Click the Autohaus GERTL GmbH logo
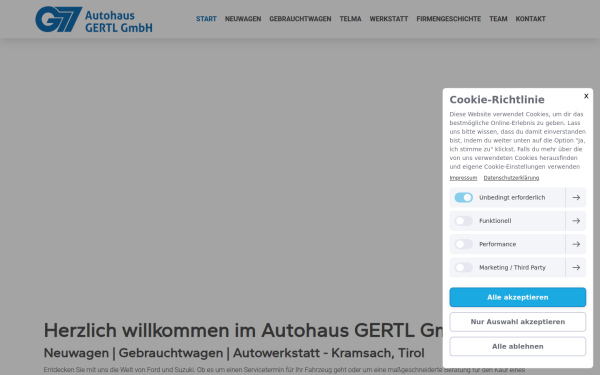Image resolution: width=600 pixels, height=375 pixels. pyautogui.click(x=94, y=19)
